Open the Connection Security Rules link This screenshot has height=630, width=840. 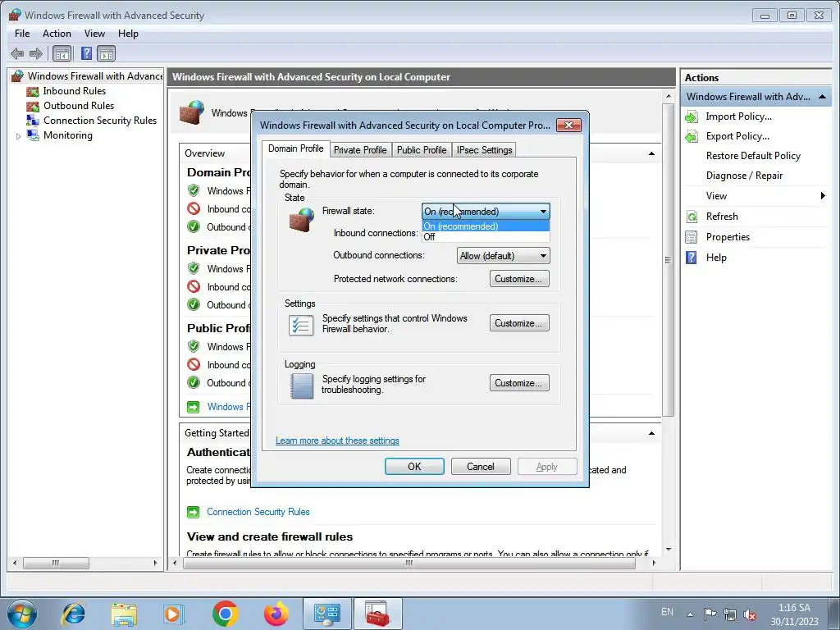[x=258, y=512]
